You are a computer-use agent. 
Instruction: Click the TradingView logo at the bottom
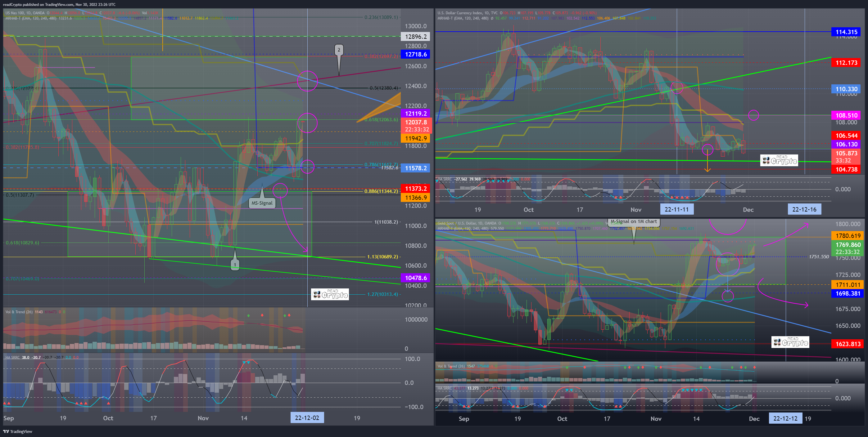[x=18, y=431]
